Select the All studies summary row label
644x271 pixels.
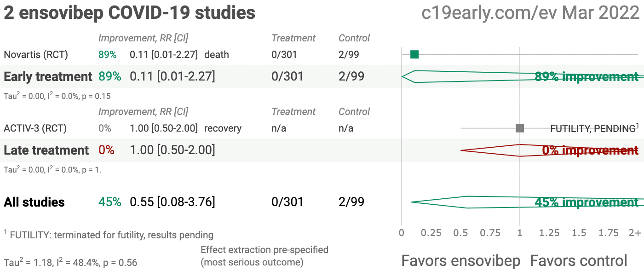pos(34,202)
